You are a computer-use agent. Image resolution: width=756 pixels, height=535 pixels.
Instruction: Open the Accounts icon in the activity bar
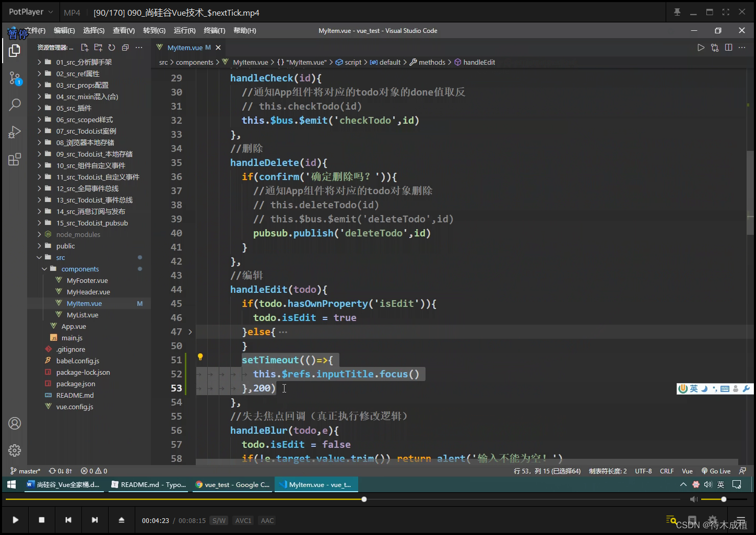click(x=15, y=423)
